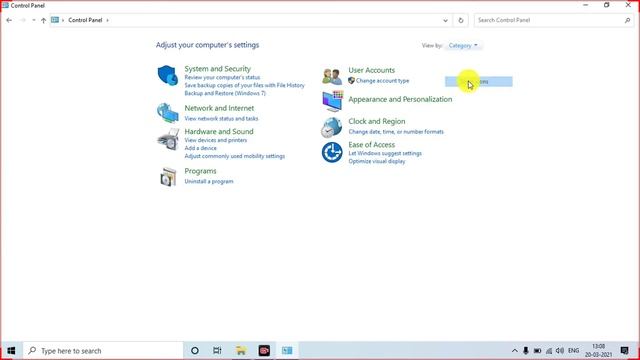Click the Control Panel breadcrumb in address bar

pyautogui.click(x=85, y=20)
